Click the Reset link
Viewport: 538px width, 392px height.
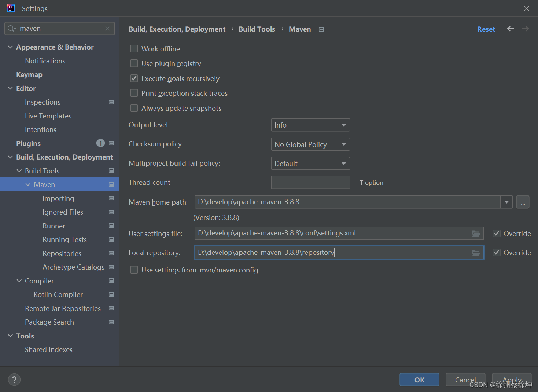[x=486, y=29]
